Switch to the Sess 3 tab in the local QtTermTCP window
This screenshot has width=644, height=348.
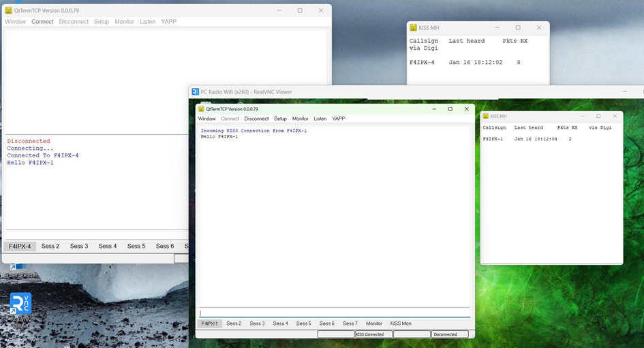coord(79,246)
